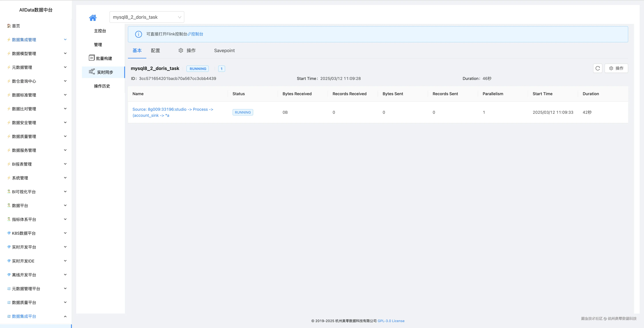Switch to the Savepoint tab
This screenshot has width=644, height=328.
[x=224, y=51]
